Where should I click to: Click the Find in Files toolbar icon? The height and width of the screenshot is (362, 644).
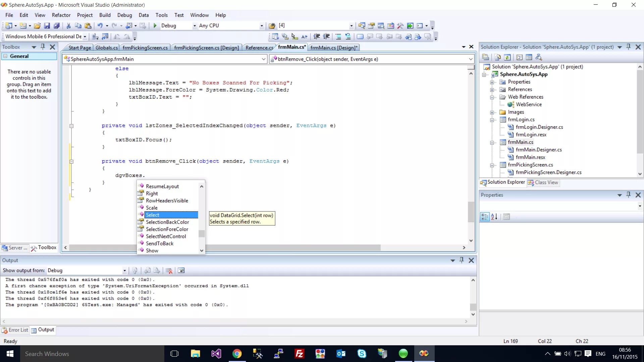272,26
